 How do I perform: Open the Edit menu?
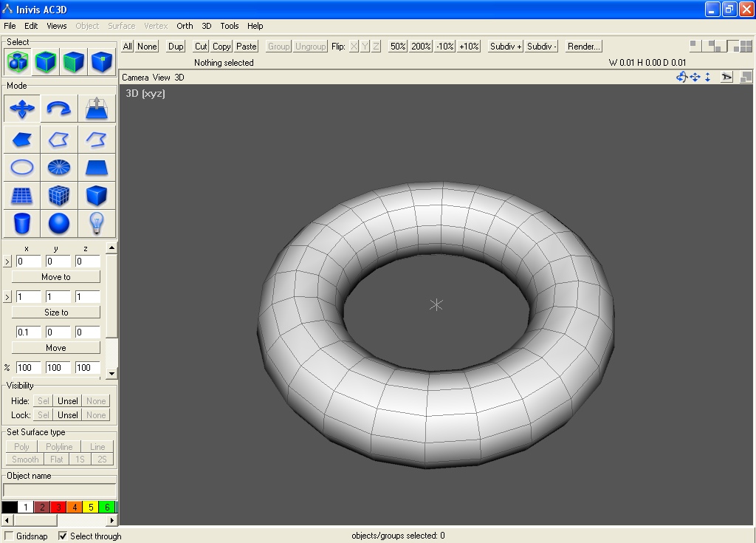coord(31,26)
